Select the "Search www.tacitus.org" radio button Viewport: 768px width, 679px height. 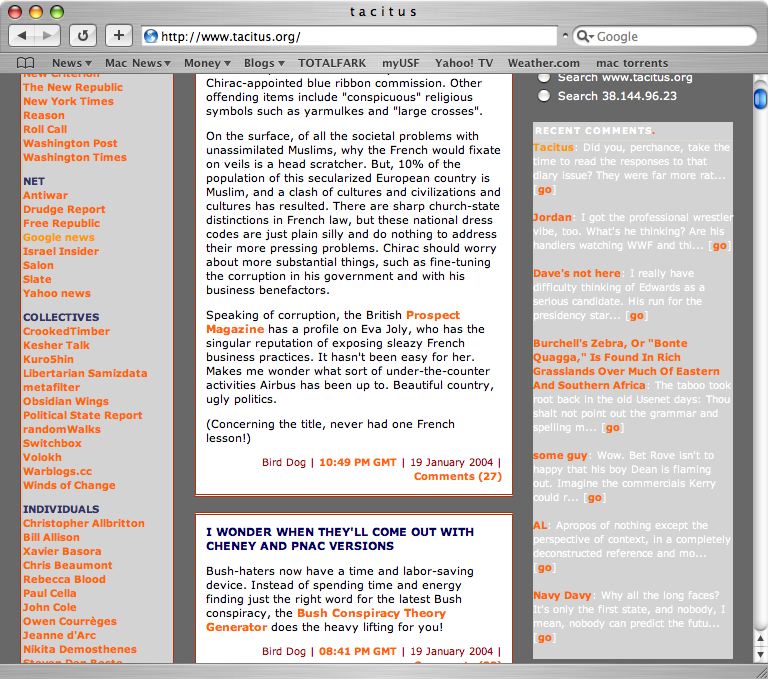click(x=544, y=77)
